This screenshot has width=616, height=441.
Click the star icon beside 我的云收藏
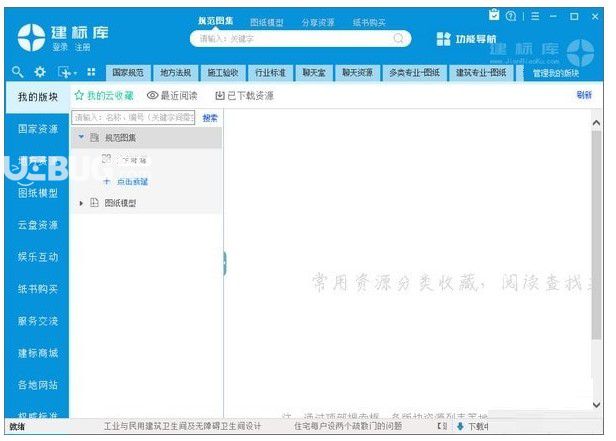79,95
